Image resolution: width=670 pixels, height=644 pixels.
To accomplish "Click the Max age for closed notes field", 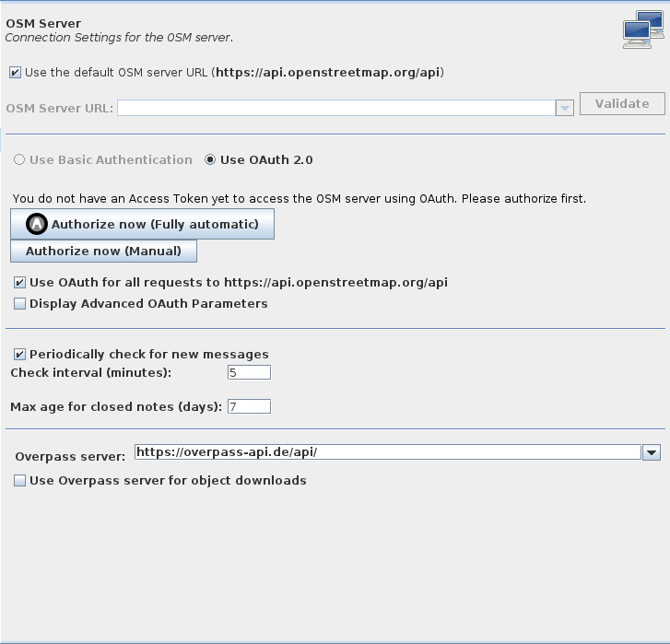I will (249, 406).
